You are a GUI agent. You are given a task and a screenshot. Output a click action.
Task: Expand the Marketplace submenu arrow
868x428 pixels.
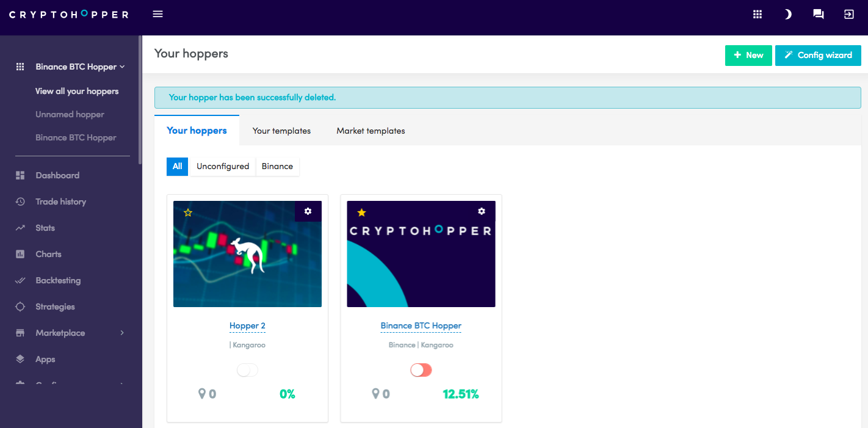point(122,333)
